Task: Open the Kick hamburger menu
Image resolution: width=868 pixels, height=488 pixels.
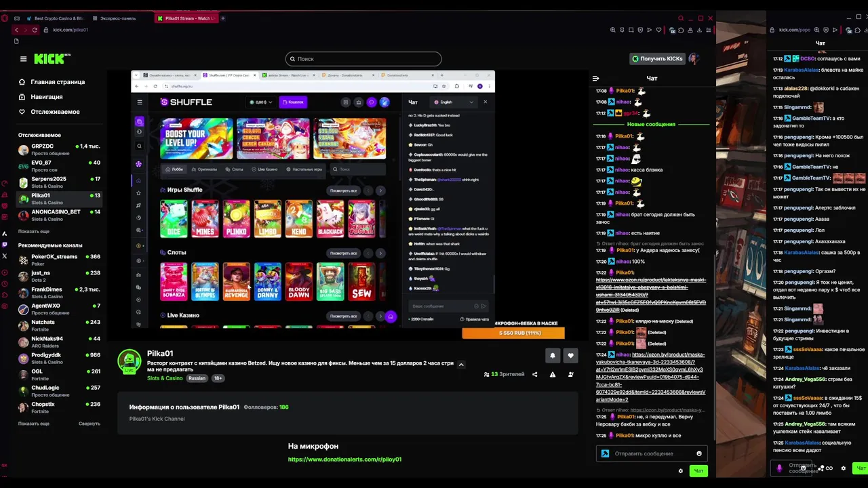Action: pyautogui.click(x=23, y=59)
